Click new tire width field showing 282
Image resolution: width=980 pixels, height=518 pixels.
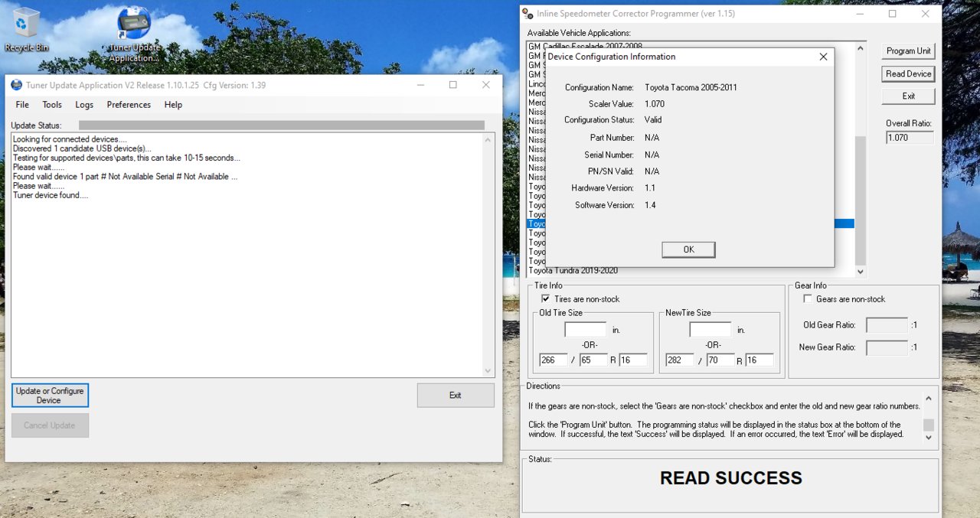(679, 360)
